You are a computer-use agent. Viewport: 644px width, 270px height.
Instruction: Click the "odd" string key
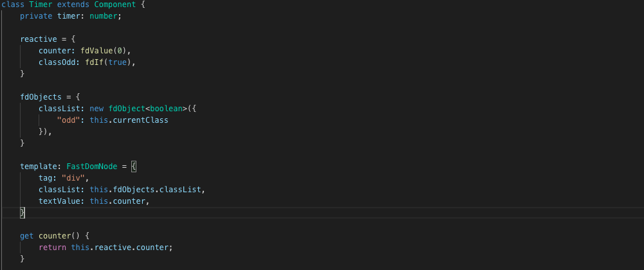pos(71,120)
